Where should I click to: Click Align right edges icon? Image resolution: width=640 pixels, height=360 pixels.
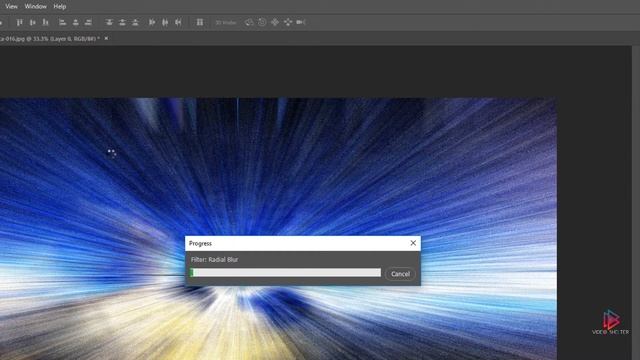point(89,22)
